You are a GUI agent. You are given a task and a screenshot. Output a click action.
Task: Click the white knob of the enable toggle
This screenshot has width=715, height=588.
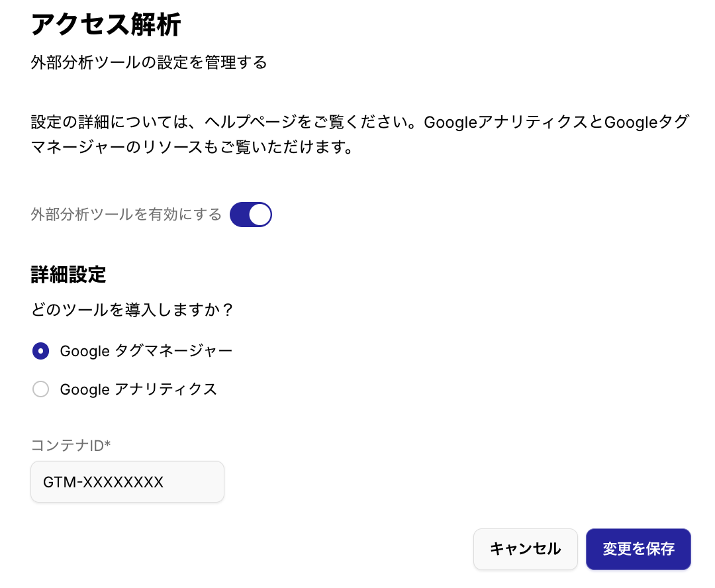(x=260, y=215)
